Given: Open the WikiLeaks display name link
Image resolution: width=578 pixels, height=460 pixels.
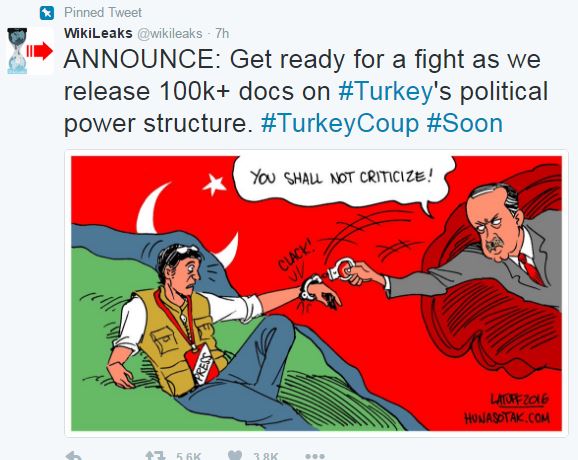Looking at the screenshot, I should 98,33.
